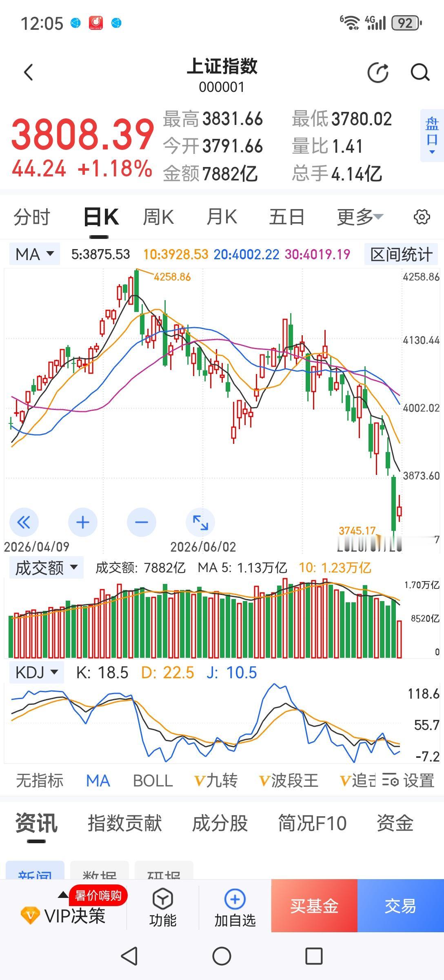The width and height of the screenshot is (444, 980).
Task: Switch to the 周K tab
Action: 158,217
